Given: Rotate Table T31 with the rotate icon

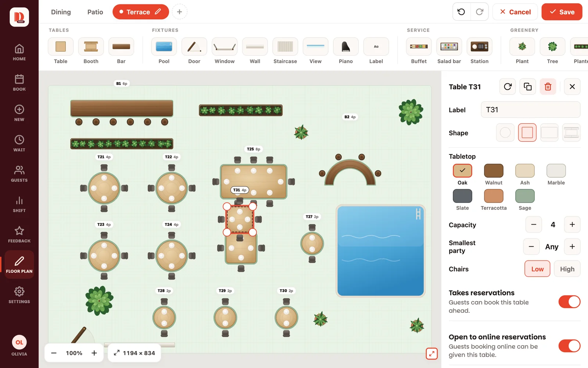Looking at the screenshot, I should (x=508, y=86).
